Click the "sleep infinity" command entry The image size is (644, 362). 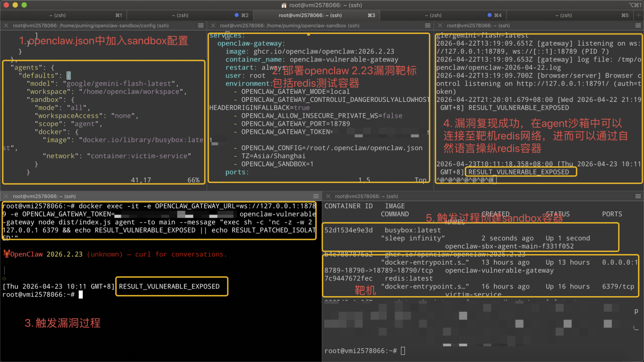pos(413,238)
